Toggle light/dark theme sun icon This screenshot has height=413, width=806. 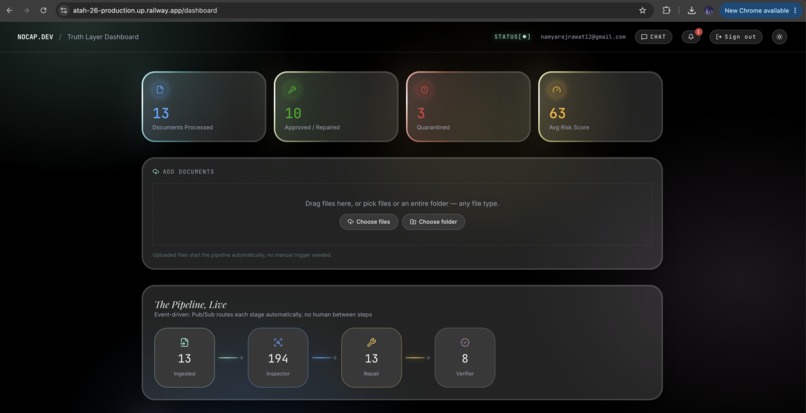tap(779, 37)
